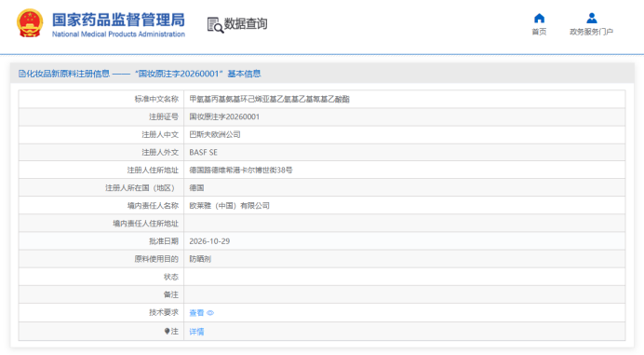Click the 国家药品监督管理局 title
644x355 pixels.
coord(118,20)
